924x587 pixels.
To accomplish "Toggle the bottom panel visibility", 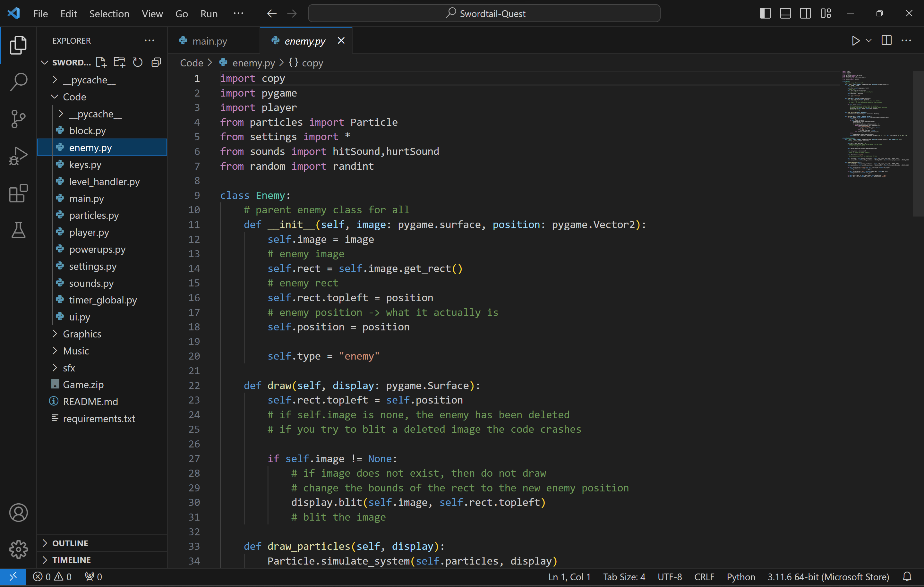I will [x=785, y=13].
